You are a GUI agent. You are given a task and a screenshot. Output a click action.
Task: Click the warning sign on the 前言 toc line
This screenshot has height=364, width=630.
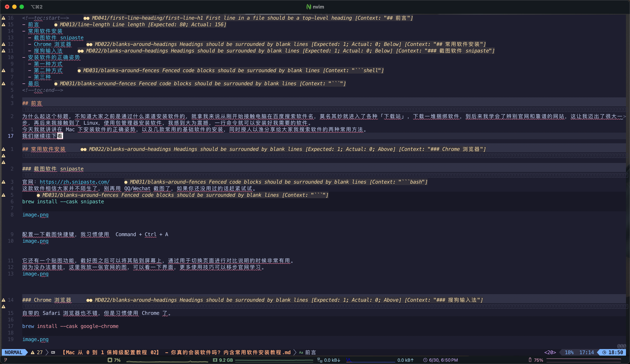pos(3,24)
